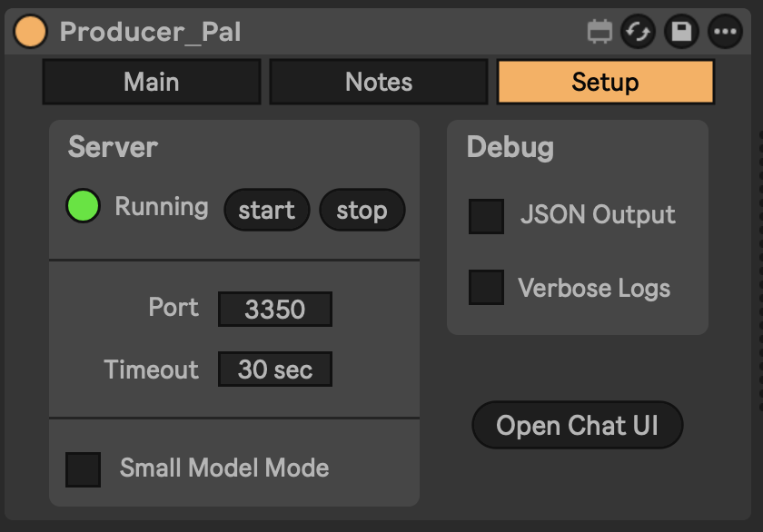The height and width of the screenshot is (532, 763).
Task: Click the Running label next to the LED
Action: pyautogui.click(x=162, y=207)
